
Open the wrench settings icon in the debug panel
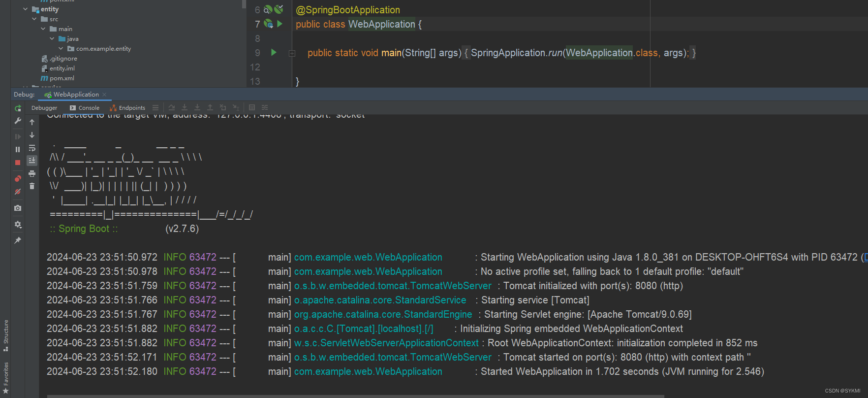[18, 121]
